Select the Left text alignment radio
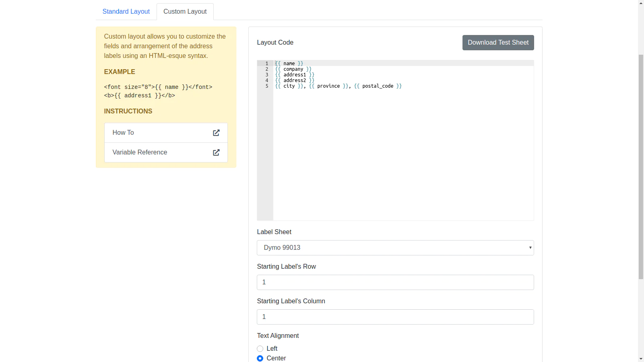Viewport: 644px width, 362px height. [x=260, y=349]
